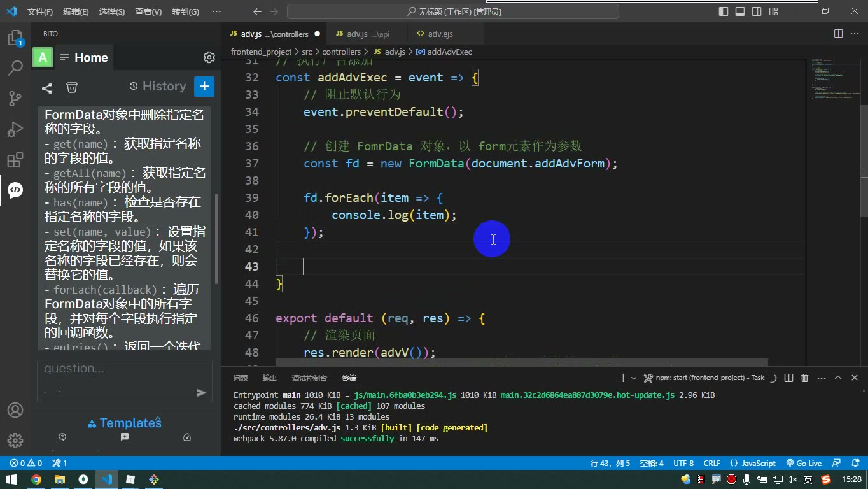Open the Run and Debug view

[x=15, y=129]
